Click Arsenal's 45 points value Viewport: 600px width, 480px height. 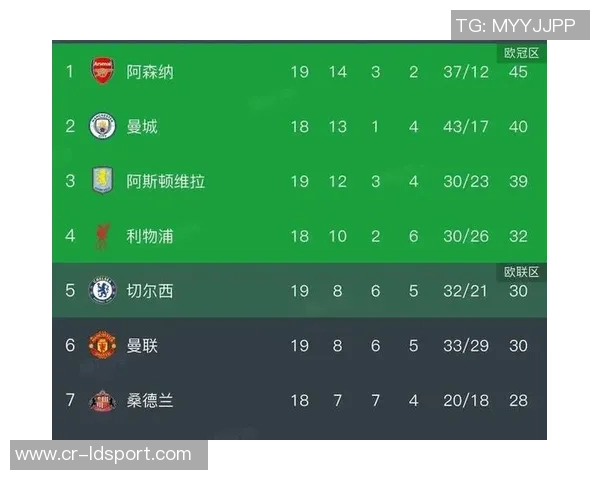tap(518, 72)
